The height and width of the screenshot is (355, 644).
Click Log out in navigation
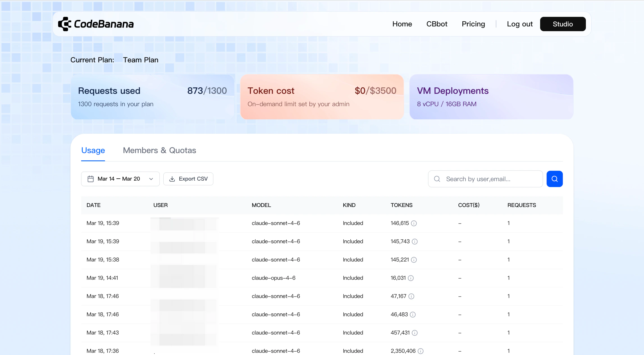(520, 24)
